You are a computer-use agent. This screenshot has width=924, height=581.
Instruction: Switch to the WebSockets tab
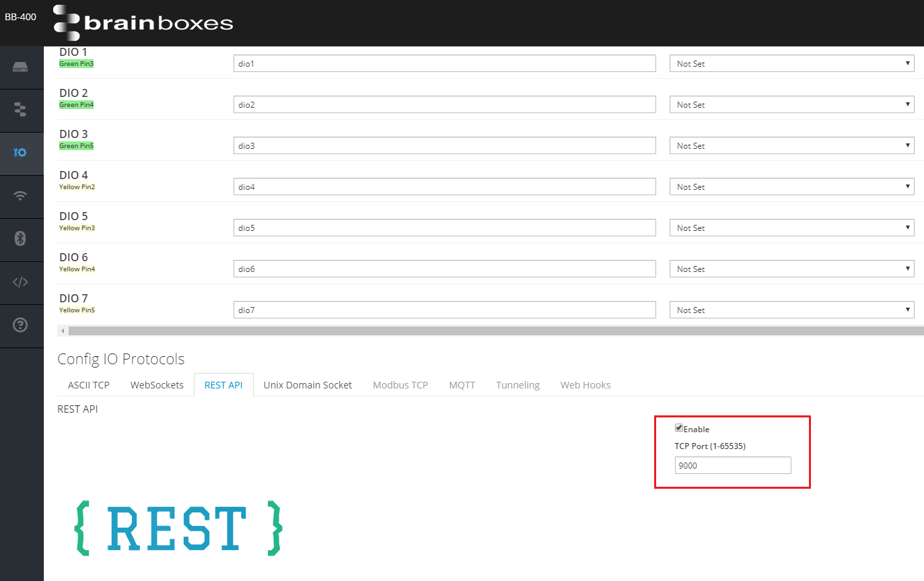(157, 385)
